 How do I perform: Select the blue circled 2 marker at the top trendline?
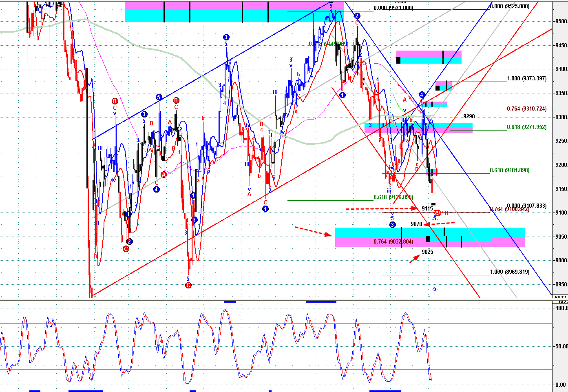357,16
